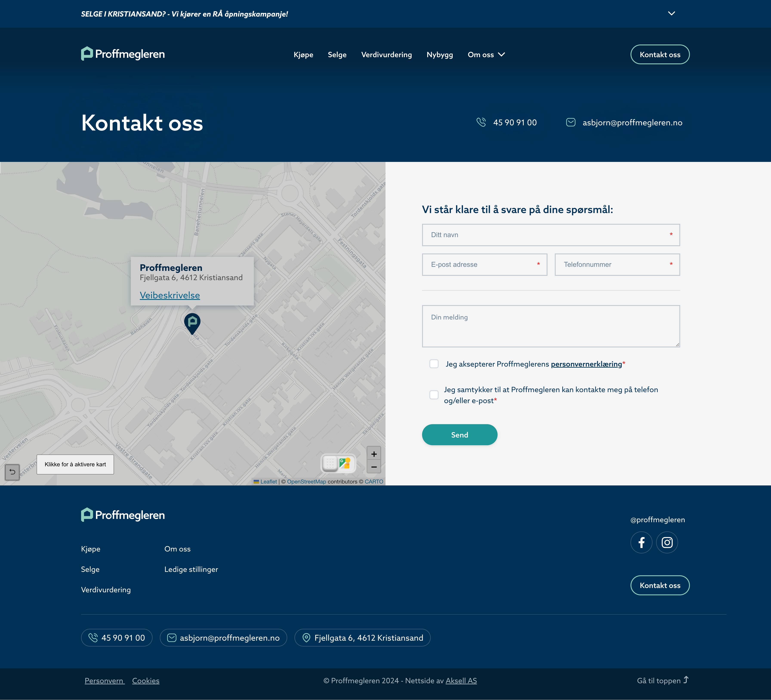The image size is (771, 700).
Task: Click the envelope icon in the hero section
Action: coord(571,122)
